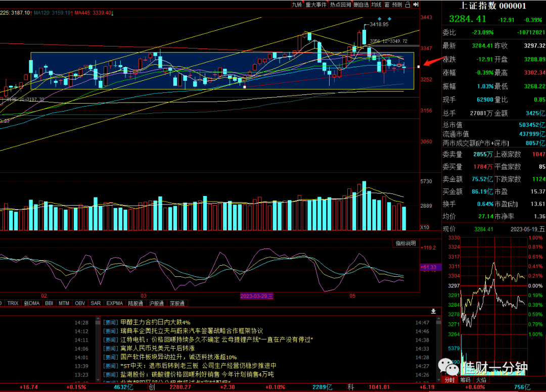Image resolution: width=546 pixels, height=392 pixels.
Task: Open 热点回溯 hotspot review button
Action: point(340,5)
